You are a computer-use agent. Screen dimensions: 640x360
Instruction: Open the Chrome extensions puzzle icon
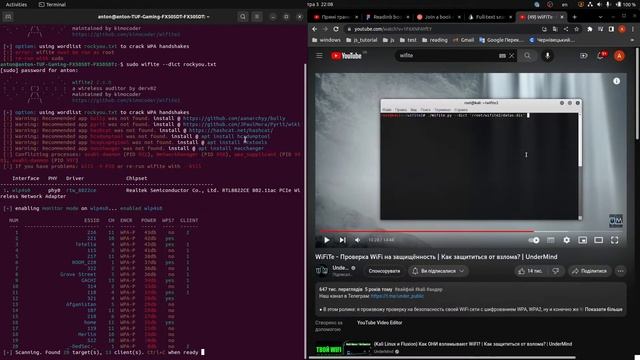[589, 29]
